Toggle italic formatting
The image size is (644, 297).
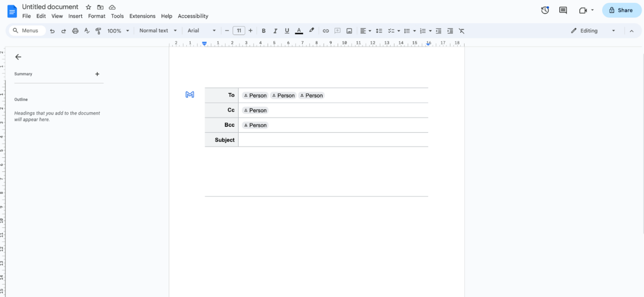(275, 30)
